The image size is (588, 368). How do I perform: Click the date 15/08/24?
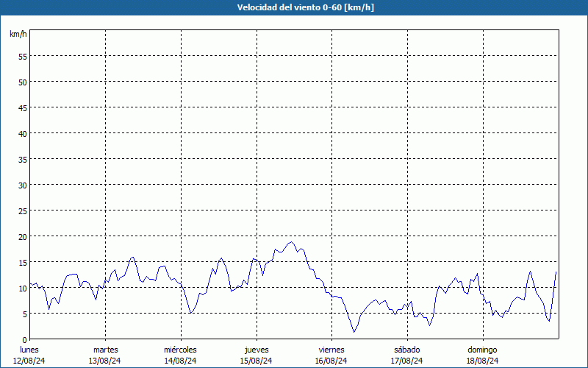[x=256, y=361]
